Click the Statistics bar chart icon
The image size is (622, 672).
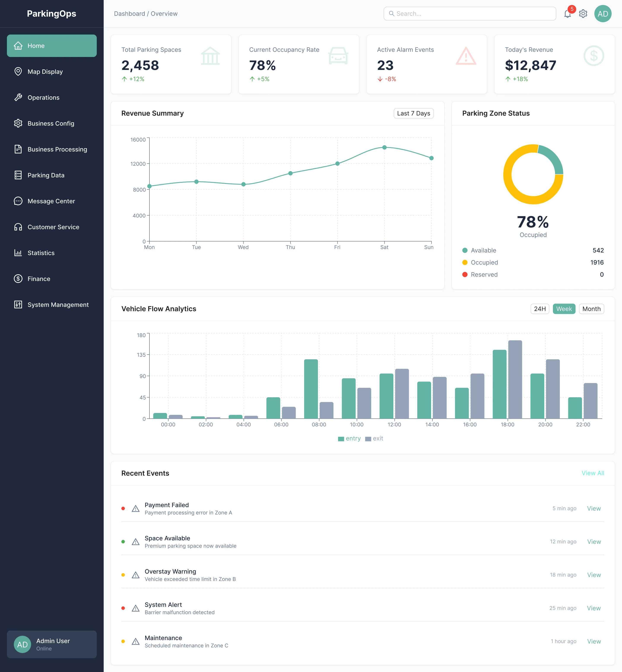[18, 253]
